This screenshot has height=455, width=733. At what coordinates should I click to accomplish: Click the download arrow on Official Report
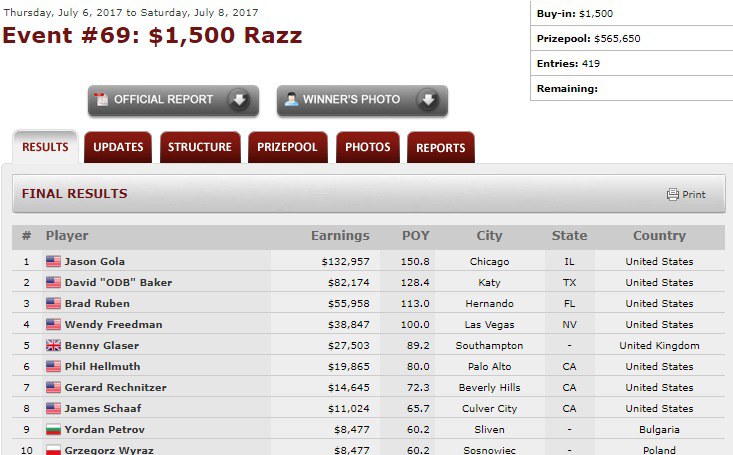click(238, 100)
